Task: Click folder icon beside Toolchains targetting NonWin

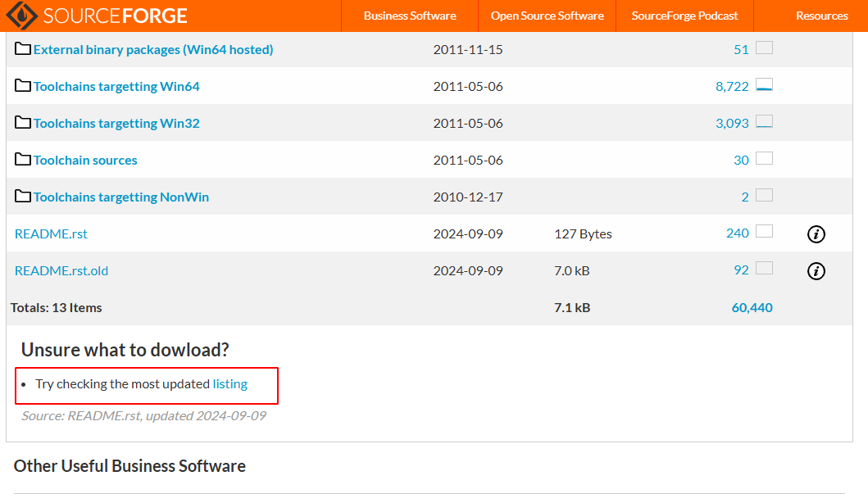Action: [x=23, y=197]
